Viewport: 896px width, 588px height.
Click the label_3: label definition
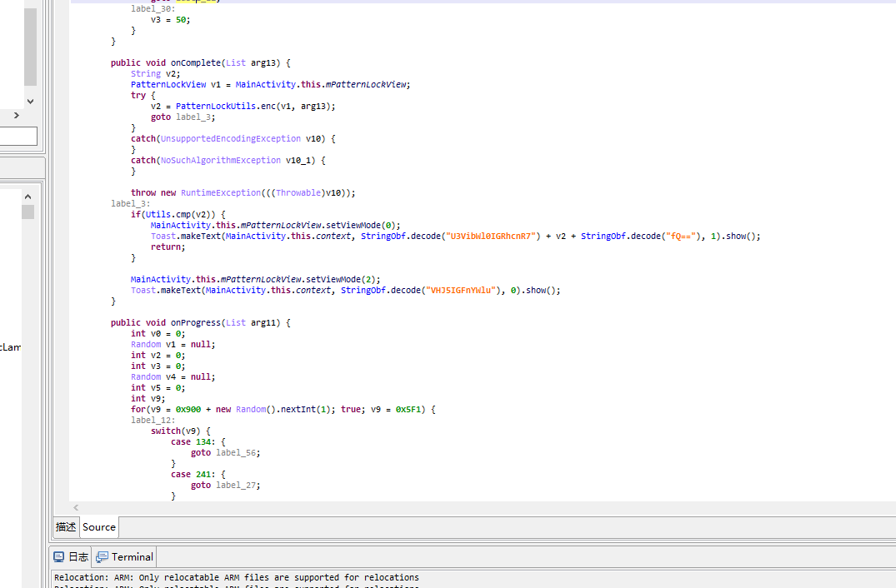[131, 204]
